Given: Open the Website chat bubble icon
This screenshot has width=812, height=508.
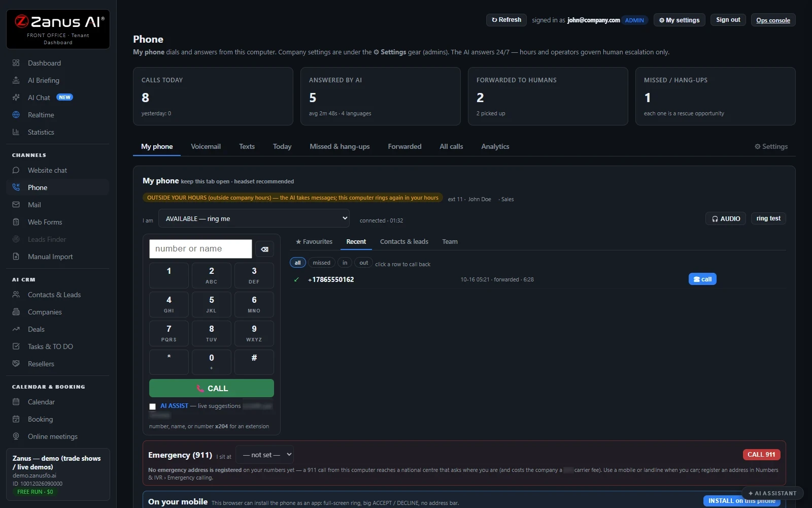Looking at the screenshot, I should (16, 170).
